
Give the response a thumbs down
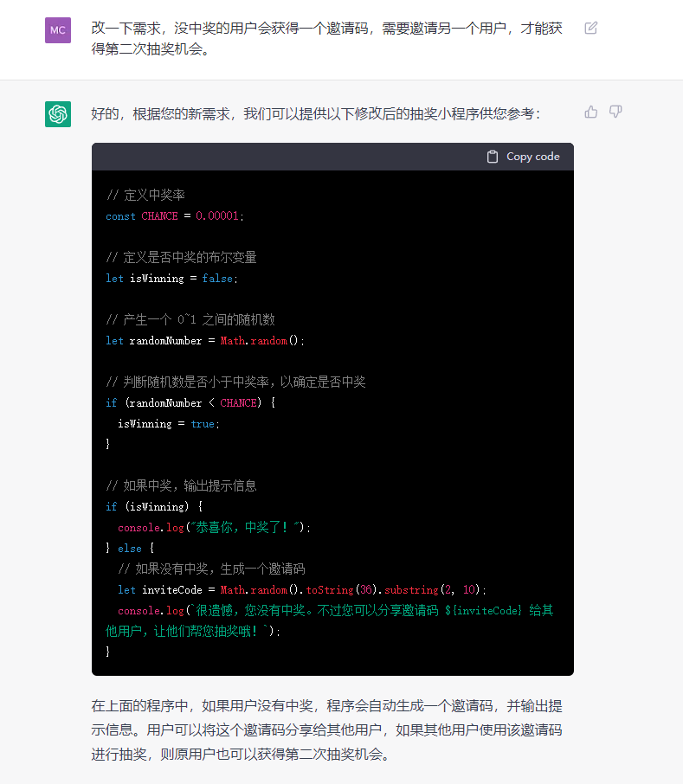pos(615,112)
